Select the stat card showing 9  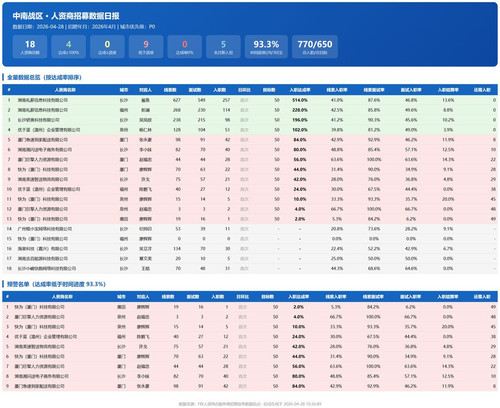click(146, 47)
